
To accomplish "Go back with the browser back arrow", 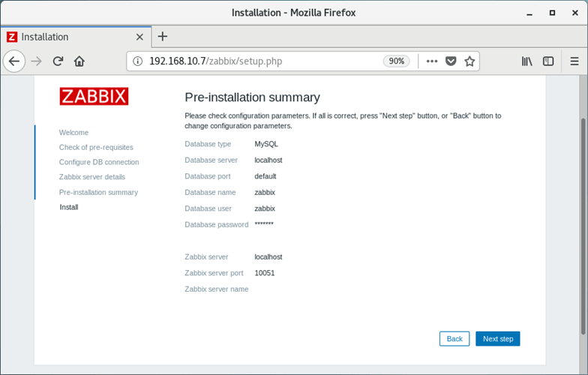I will point(14,61).
